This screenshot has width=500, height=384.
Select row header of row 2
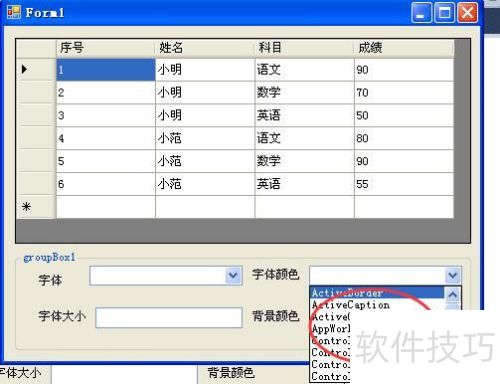[x=36, y=93]
